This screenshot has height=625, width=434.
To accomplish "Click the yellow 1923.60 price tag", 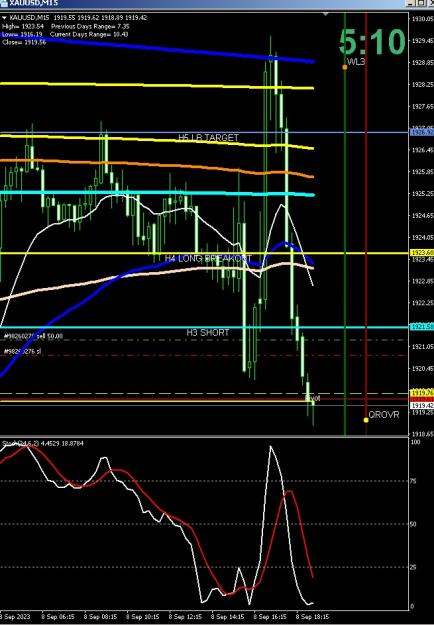I will click(422, 253).
